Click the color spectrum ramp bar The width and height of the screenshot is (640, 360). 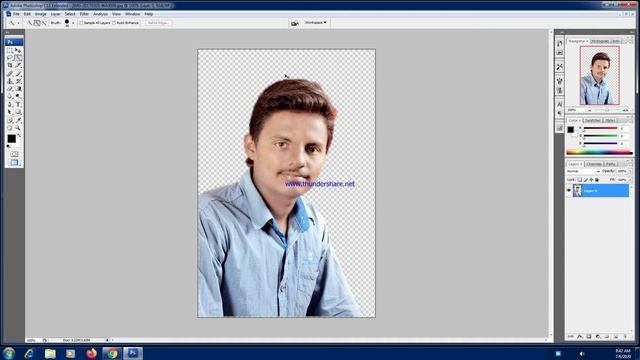point(599,153)
